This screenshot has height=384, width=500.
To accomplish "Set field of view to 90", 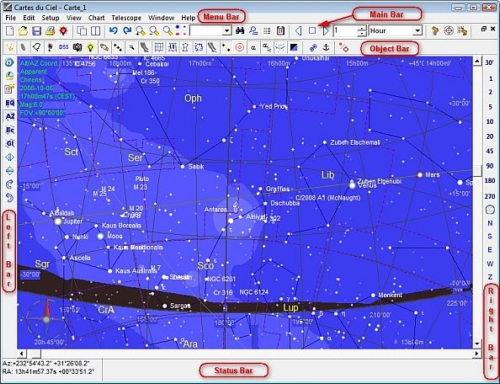I will pos(489,166).
